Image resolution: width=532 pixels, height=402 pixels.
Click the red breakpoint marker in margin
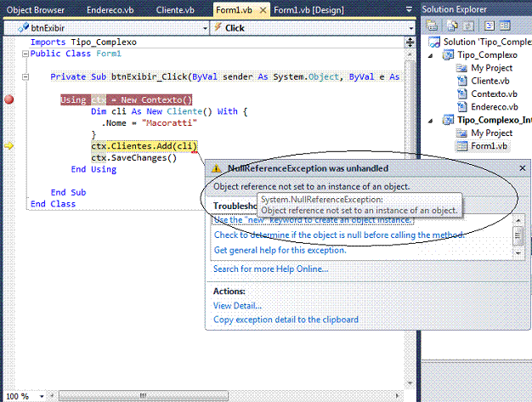click(x=9, y=99)
